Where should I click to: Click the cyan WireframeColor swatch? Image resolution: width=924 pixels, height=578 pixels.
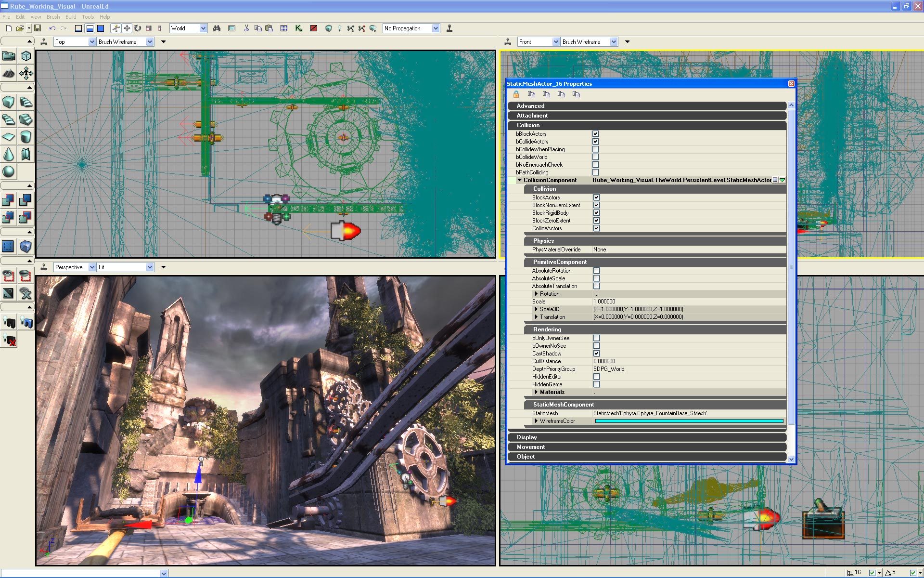[689, 421]
